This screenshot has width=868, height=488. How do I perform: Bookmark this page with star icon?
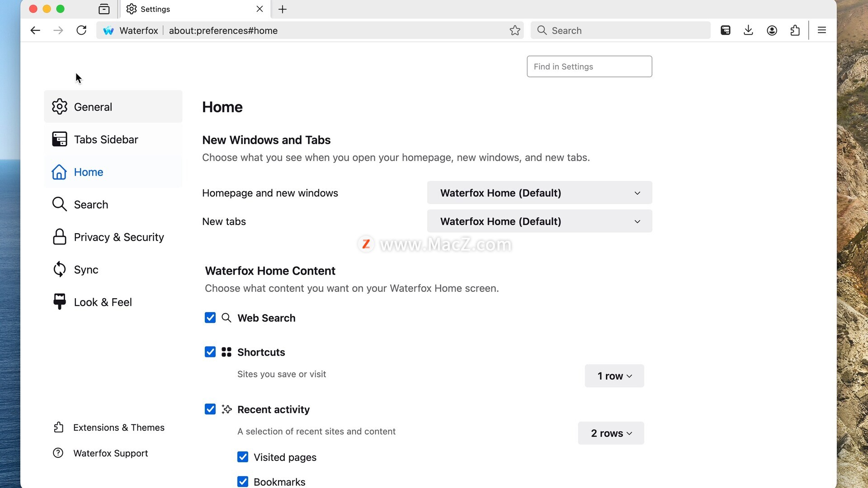[x=515, y=30]
